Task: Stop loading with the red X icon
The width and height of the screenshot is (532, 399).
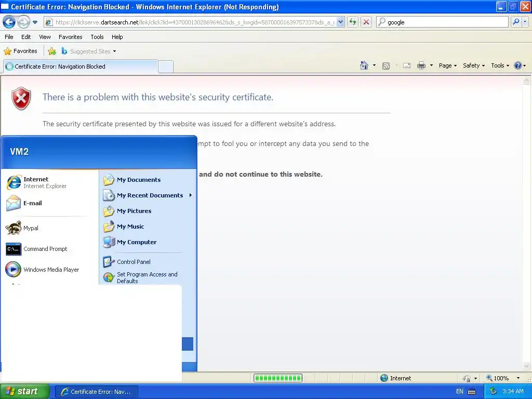Action: tap(366, 22)
